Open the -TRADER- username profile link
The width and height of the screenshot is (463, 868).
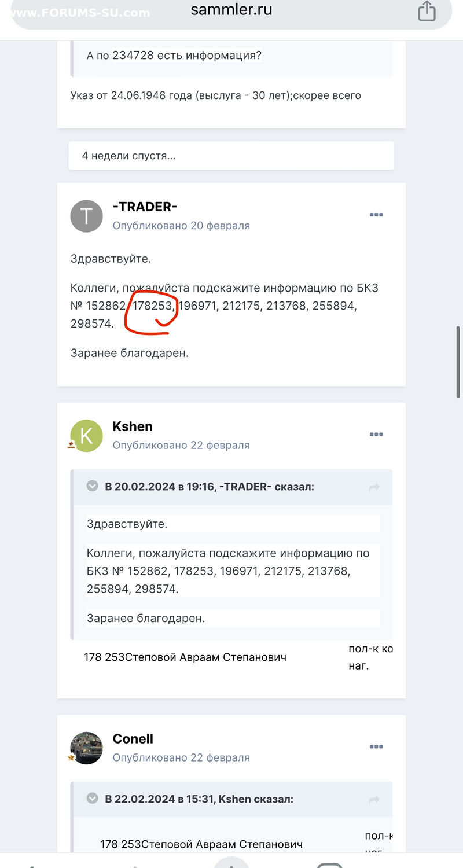[145, 207]
